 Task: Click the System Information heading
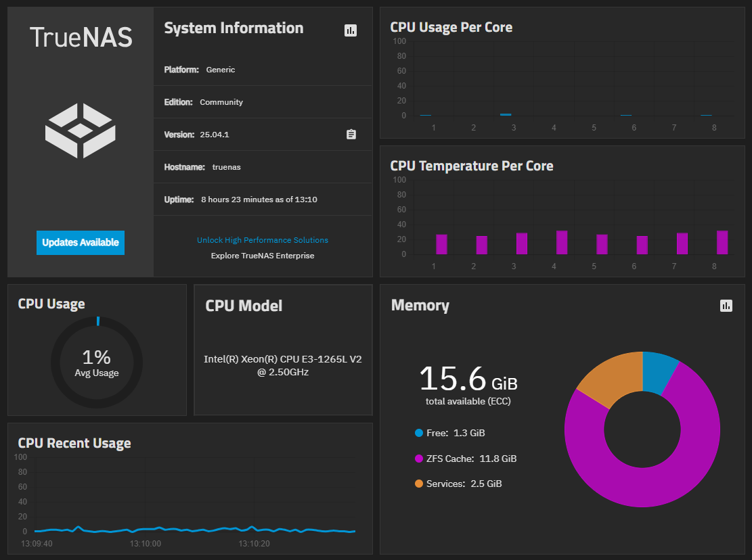click(x=234, y=28)
